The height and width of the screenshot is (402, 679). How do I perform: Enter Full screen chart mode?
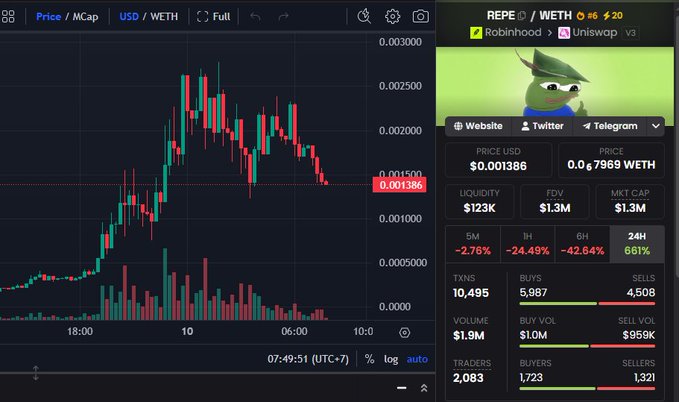point(213,16)
